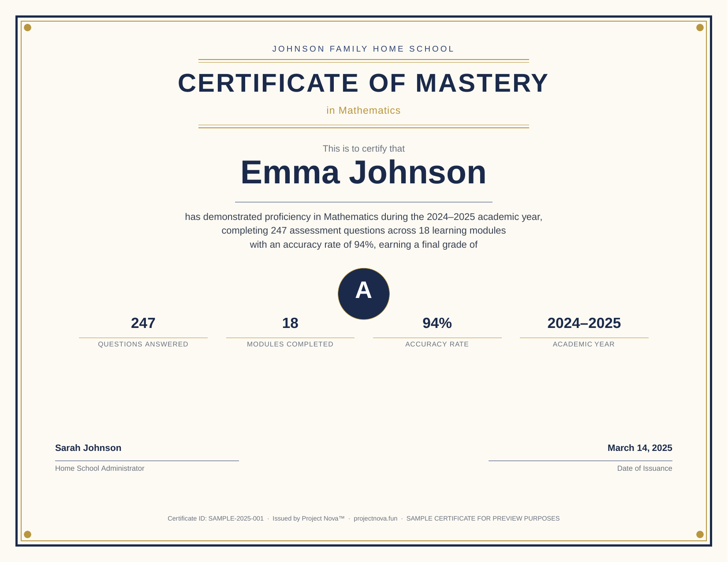Click the Issued by Project Nova™ text

[x=309, y=518]
